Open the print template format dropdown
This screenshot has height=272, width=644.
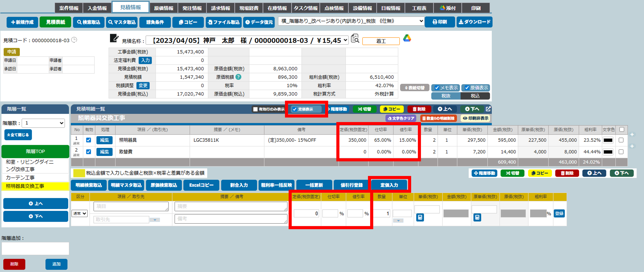(x=351, y=21)
